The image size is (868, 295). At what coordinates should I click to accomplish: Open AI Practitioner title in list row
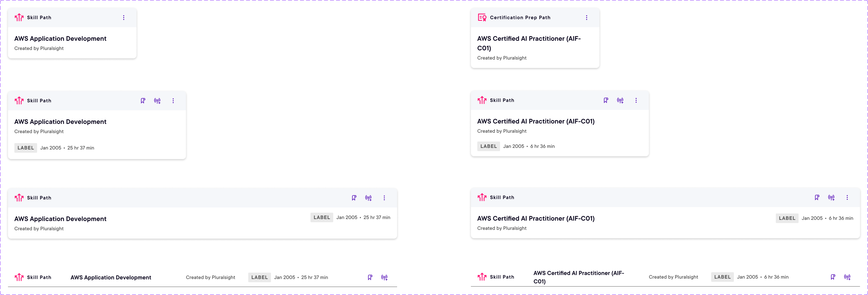579,277
